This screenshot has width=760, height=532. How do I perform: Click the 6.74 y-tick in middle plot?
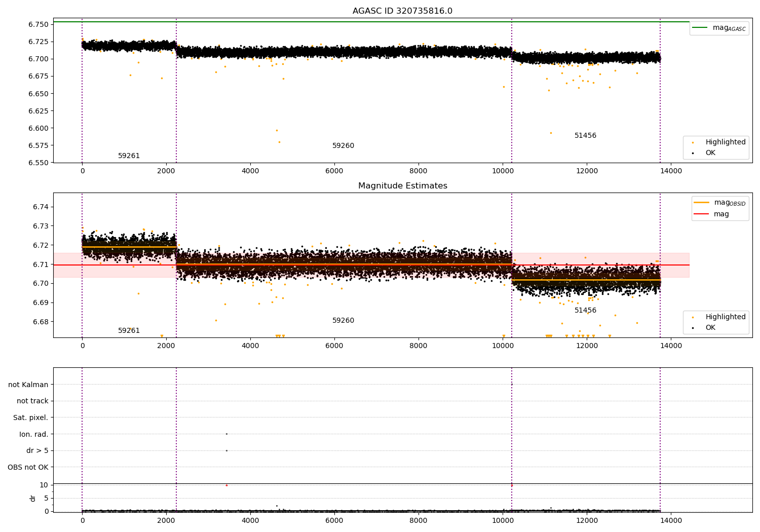[41, 207]
